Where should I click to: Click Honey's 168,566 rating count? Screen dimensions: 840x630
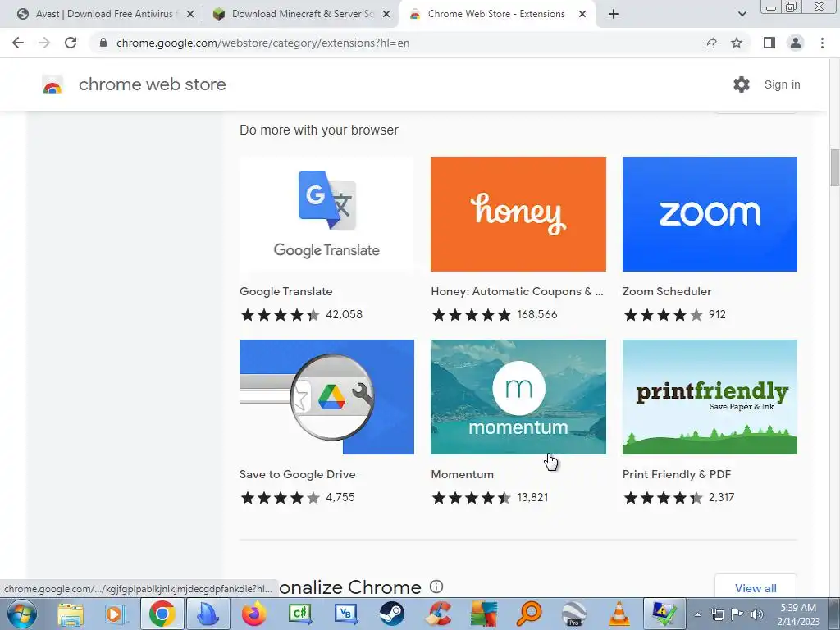coord(536,314)
